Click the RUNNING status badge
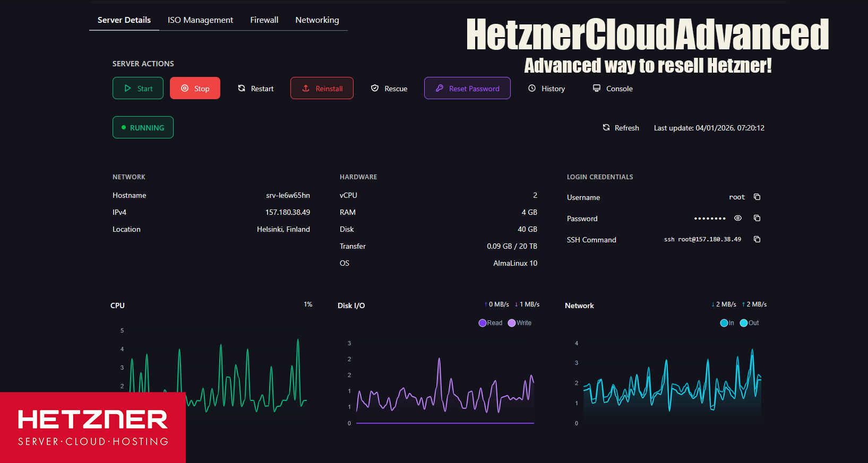Viewport: 868px width, 463px height. (143, 127)
